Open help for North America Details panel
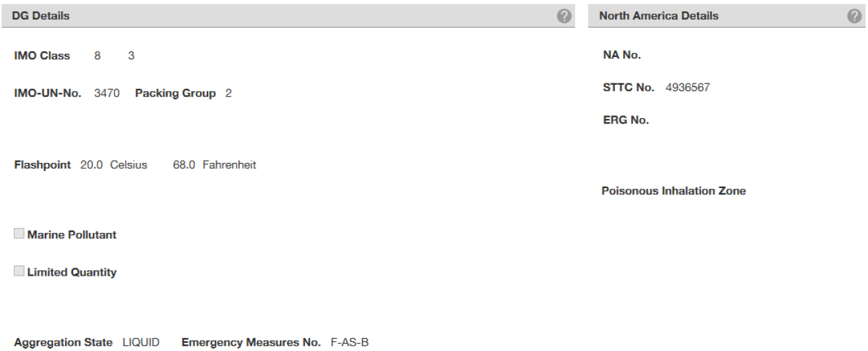This screenshot has width=868, height=351. click(x=854, y=16)
